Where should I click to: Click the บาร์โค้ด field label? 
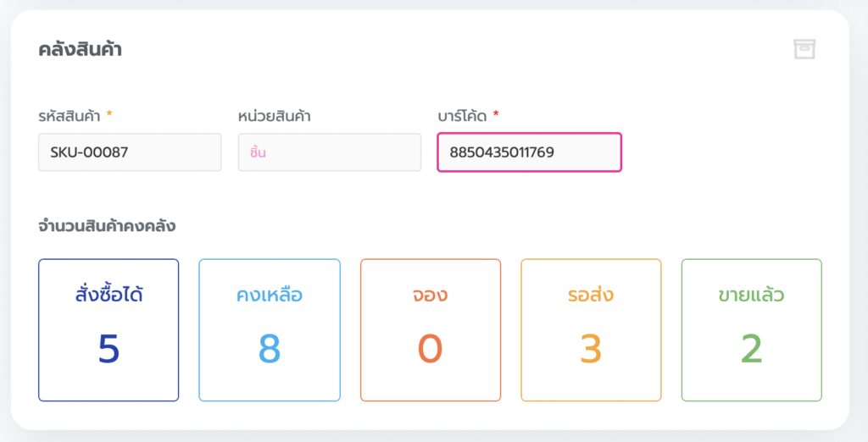point(462,116)
